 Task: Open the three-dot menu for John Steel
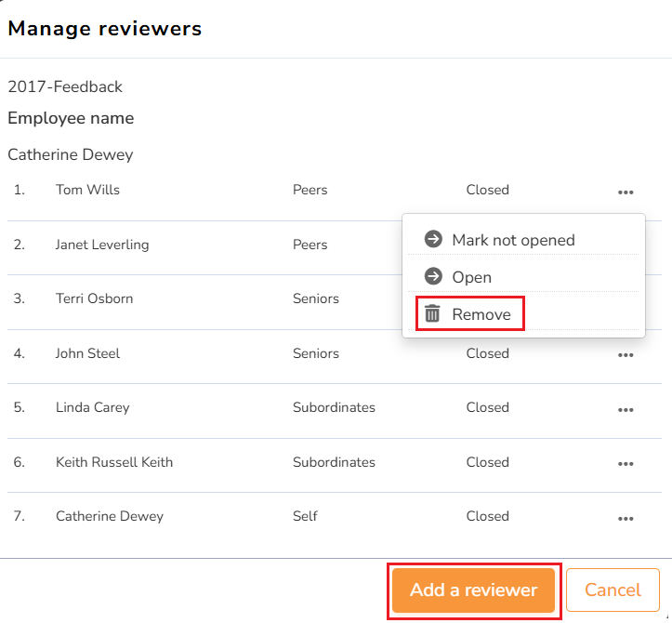(626, 355)
